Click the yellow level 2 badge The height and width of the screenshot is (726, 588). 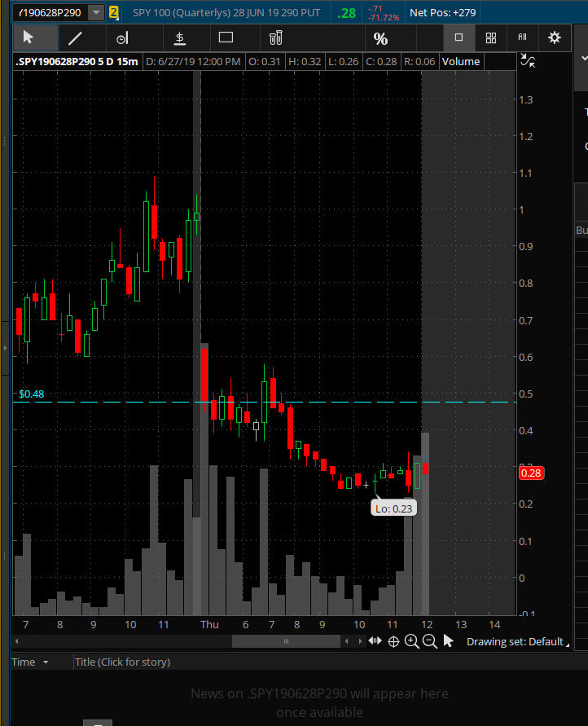pos(113,12)
